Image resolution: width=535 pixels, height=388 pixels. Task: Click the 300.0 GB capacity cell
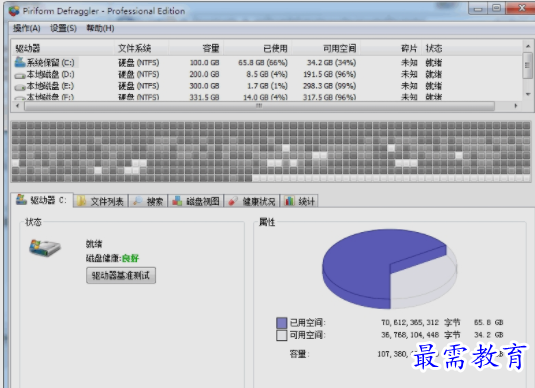(204, 86)
